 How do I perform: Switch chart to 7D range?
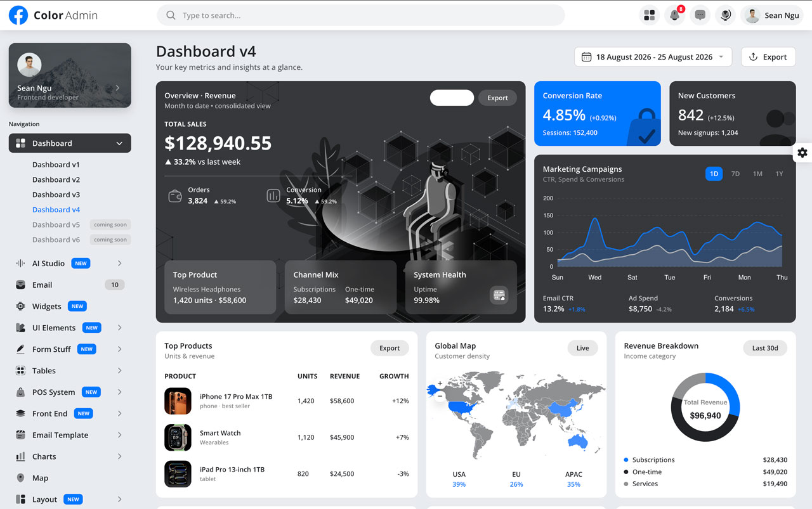coord(735,174)
